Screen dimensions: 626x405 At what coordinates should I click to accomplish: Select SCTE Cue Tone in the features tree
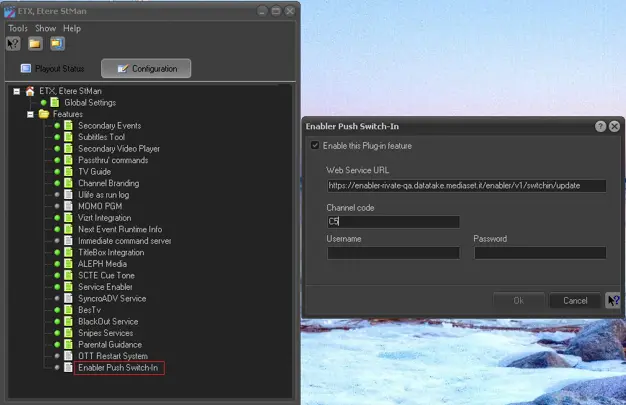point(106,275)
